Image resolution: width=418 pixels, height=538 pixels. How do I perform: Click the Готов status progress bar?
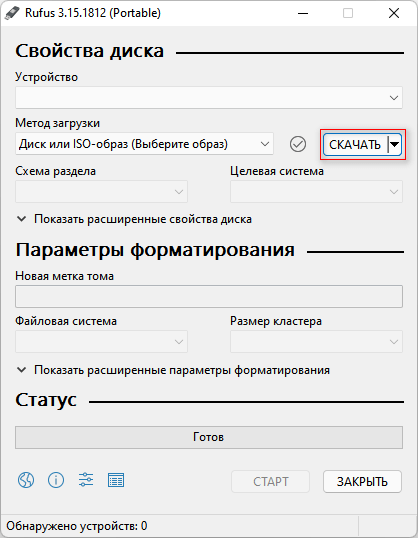pyautogui.click(x=209, y=437)
